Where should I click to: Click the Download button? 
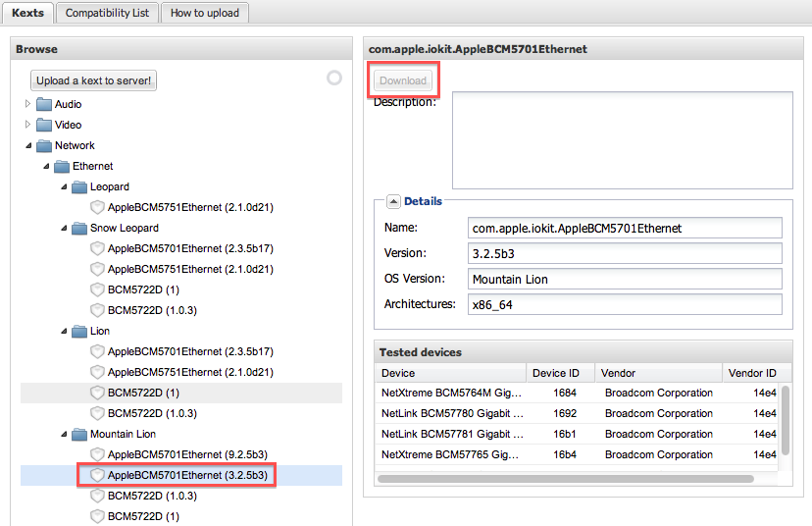point(403,80)
